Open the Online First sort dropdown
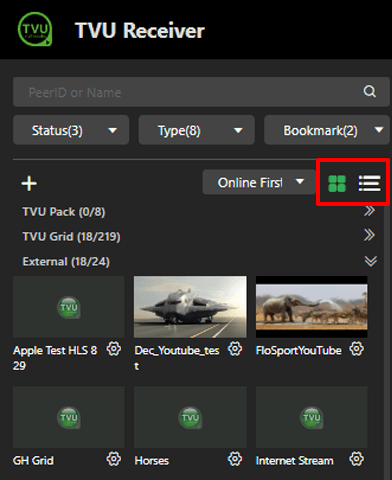The height and width of the screenshot is (480, 392). click(x=259, y=182)
